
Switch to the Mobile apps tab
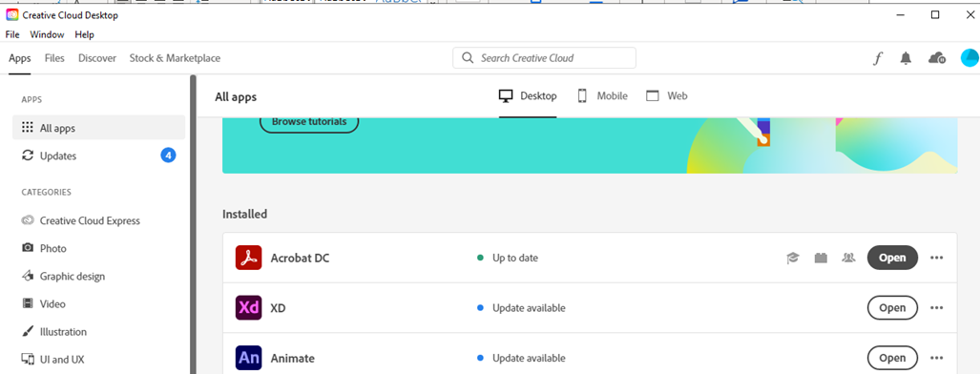pos(602,96)
